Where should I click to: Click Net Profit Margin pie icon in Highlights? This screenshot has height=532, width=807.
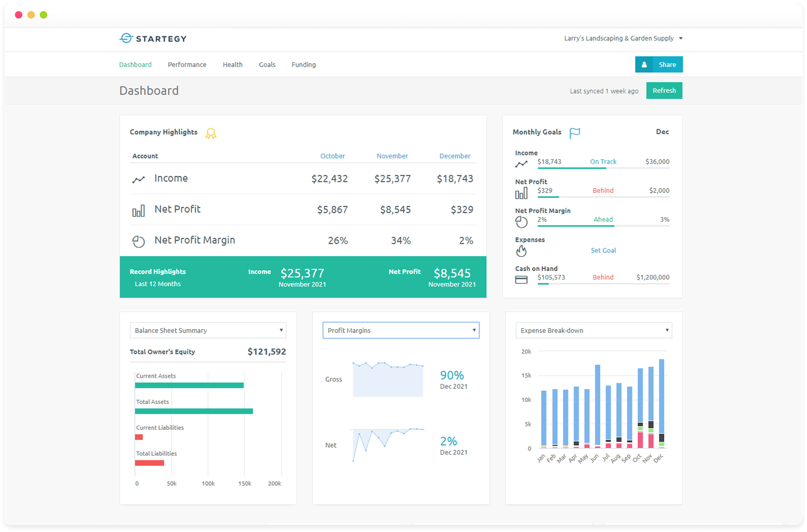(139, 242)
